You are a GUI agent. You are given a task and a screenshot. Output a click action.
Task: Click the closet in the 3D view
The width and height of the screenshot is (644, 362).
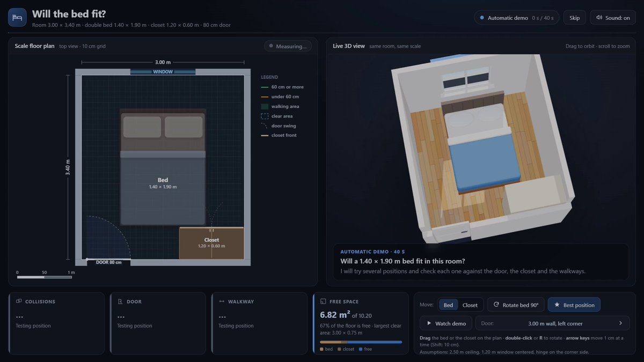click(535, 195)
